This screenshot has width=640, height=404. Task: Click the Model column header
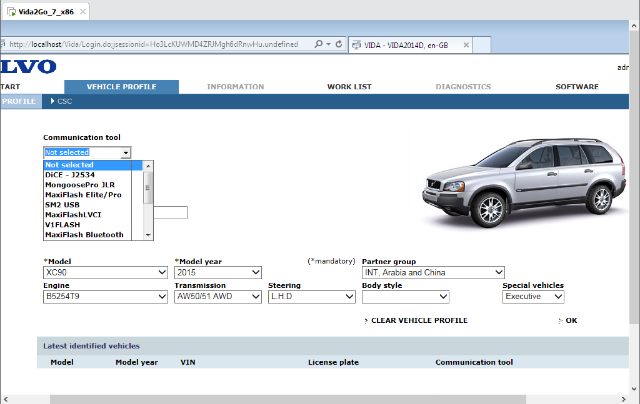tap(62, 362)
